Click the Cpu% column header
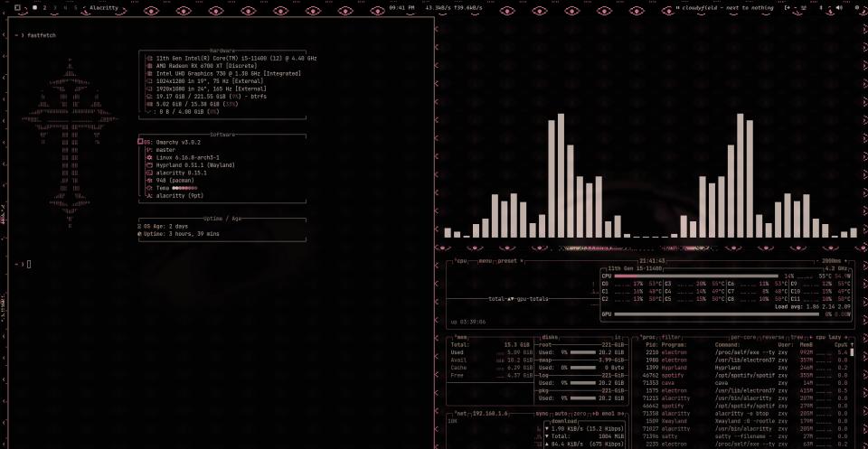Screen dimensions: 868x449 [842, 344]
